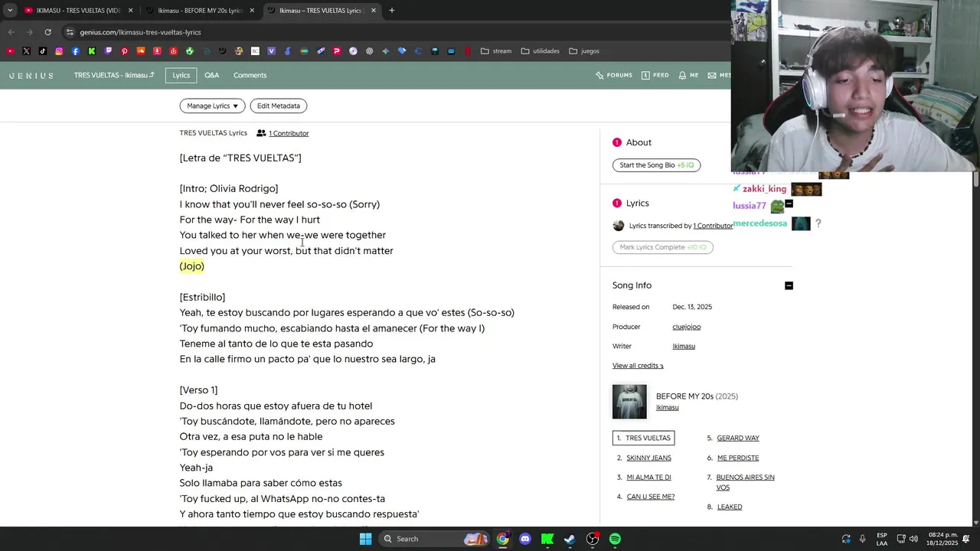
Task: Open the Genius Feed
Action: click(x=655, y=75)
